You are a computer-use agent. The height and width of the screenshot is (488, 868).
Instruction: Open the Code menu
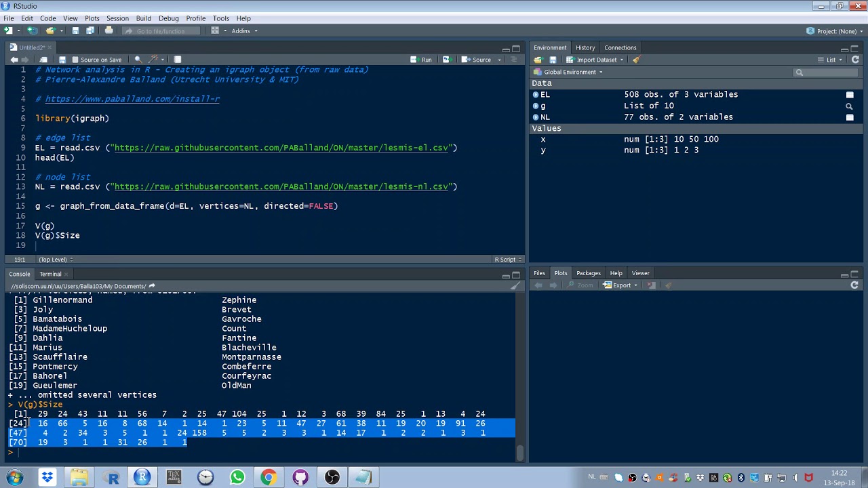[47, 18]
